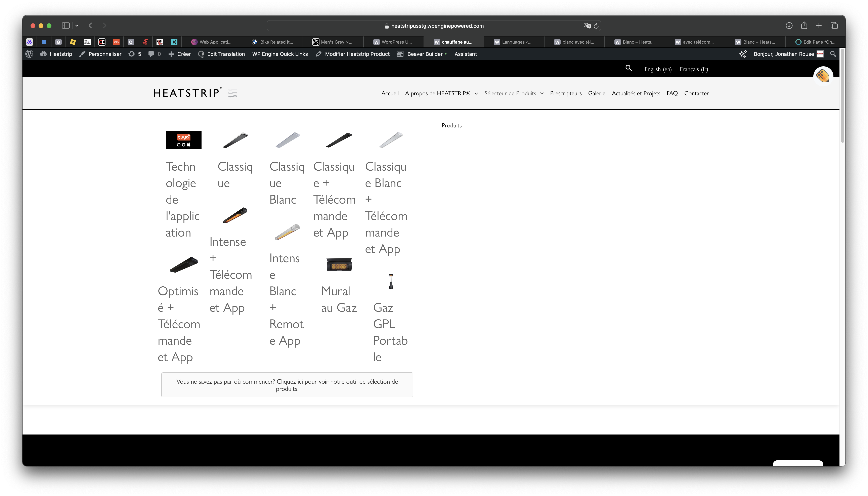Click the Optimisé heater thumbnail
This screenshot has height=496, width=868.
click(x=183, y=265)
